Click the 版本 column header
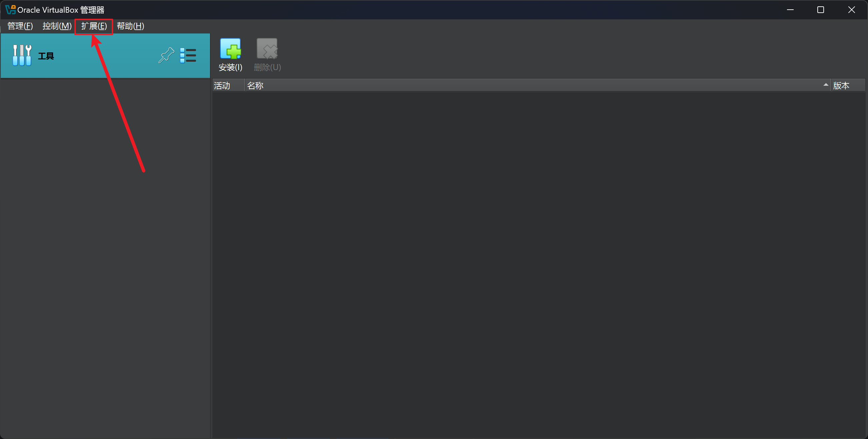Image resolution: width=868 pixels, height=439 pixels. [841, 86]
